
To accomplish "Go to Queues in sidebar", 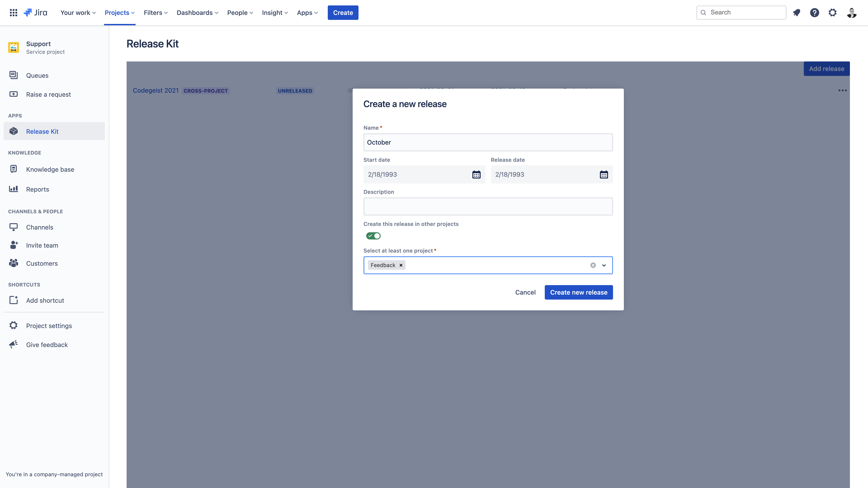I will pos(37,75).
